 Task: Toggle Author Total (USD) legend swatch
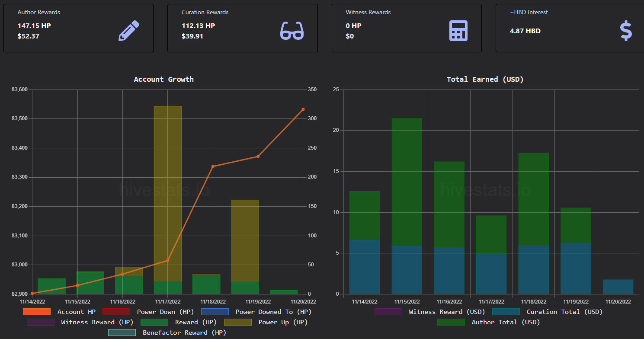point(451,322)
